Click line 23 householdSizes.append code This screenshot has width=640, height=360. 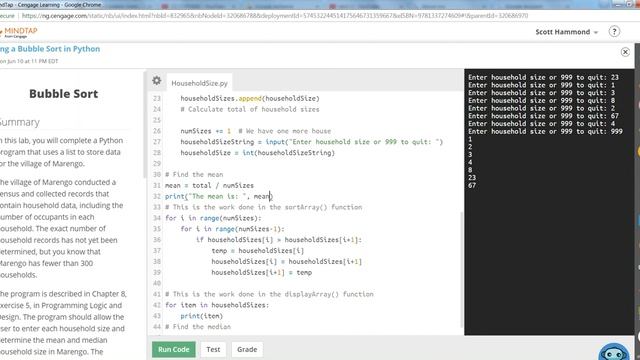coord(250,98)
